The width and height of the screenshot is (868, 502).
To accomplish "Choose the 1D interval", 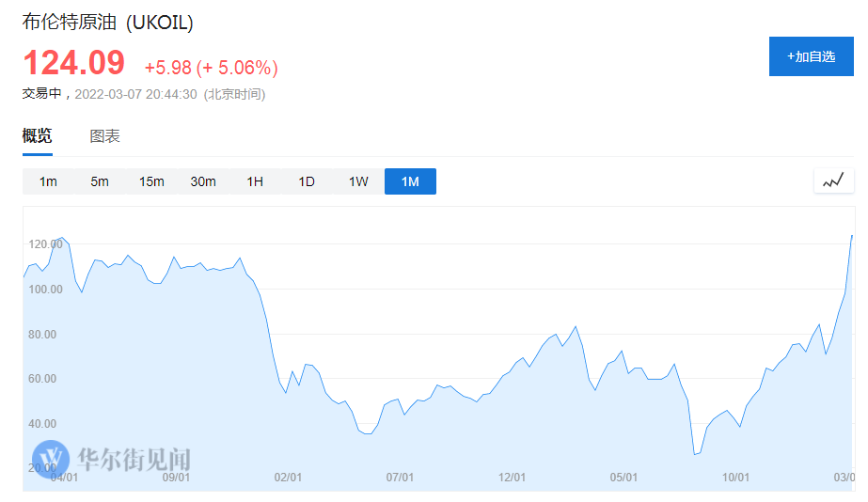I will click(307, 181).
